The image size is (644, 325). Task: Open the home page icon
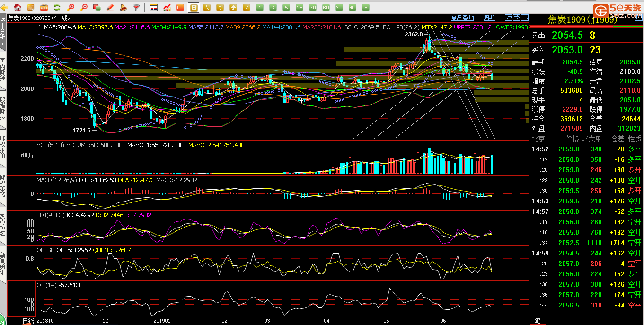point(18,7)
